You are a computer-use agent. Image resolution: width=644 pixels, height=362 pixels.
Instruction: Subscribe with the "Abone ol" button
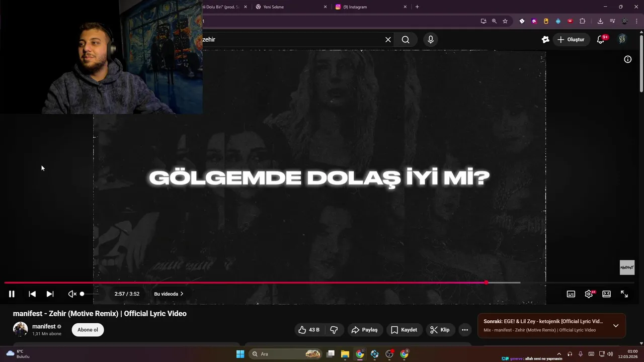click(88, 330)
